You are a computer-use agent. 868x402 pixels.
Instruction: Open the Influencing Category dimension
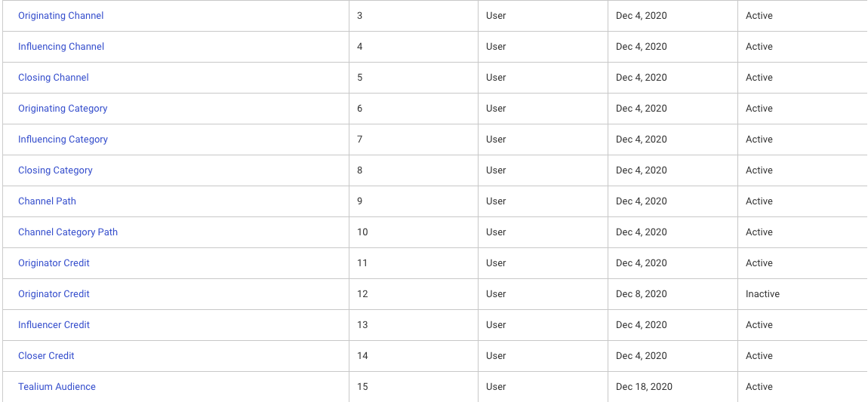pyautogui.click(x=63, y=140)
